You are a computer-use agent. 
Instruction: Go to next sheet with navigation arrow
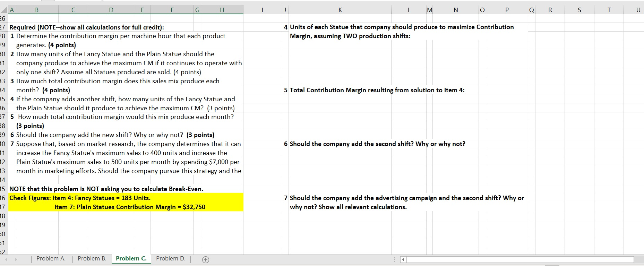(16, 259)
